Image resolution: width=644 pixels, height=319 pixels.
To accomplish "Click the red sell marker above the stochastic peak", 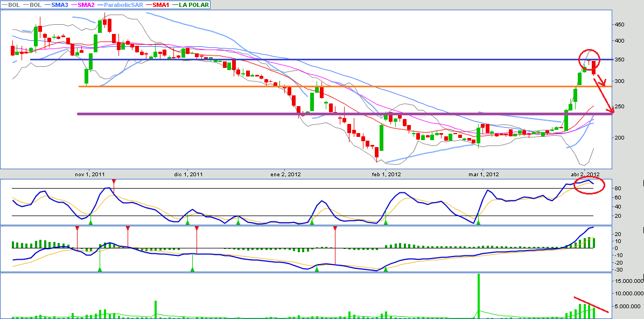I will (113, 182).
